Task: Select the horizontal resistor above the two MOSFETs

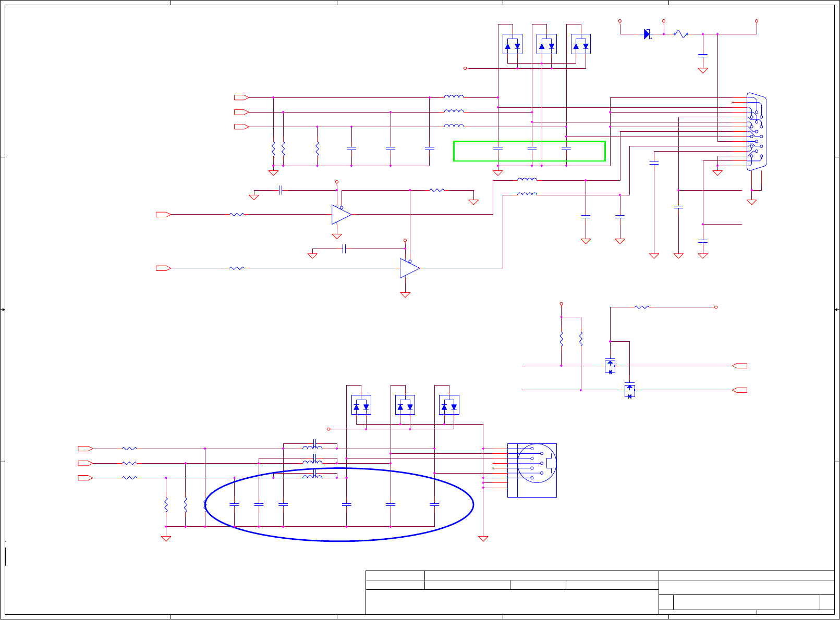Action: coord(642,307)
